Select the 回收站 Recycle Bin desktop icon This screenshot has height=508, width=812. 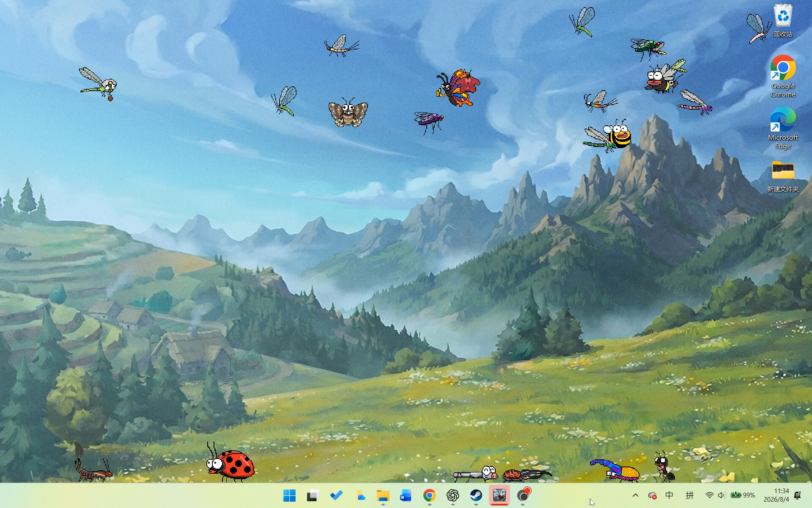pos(783,20)
